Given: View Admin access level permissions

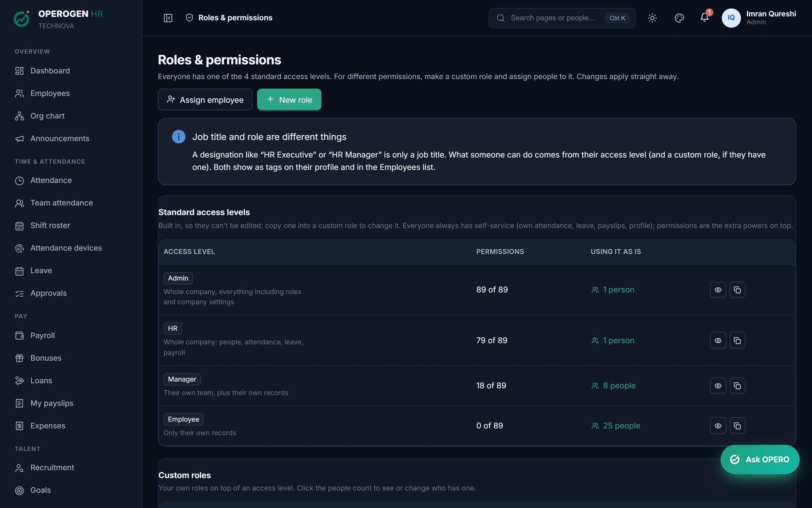Looking at the screenshot, I should click(x=718, y=290).
